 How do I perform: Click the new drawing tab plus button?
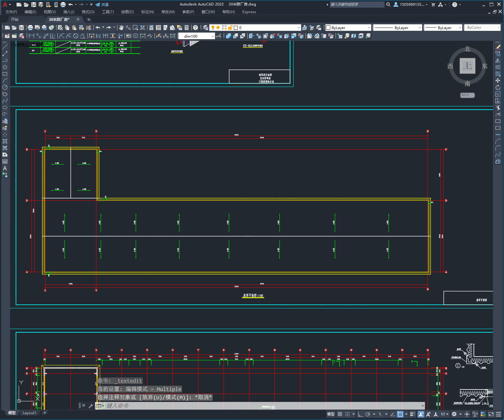pyautogui.click(x=89, y=19)
